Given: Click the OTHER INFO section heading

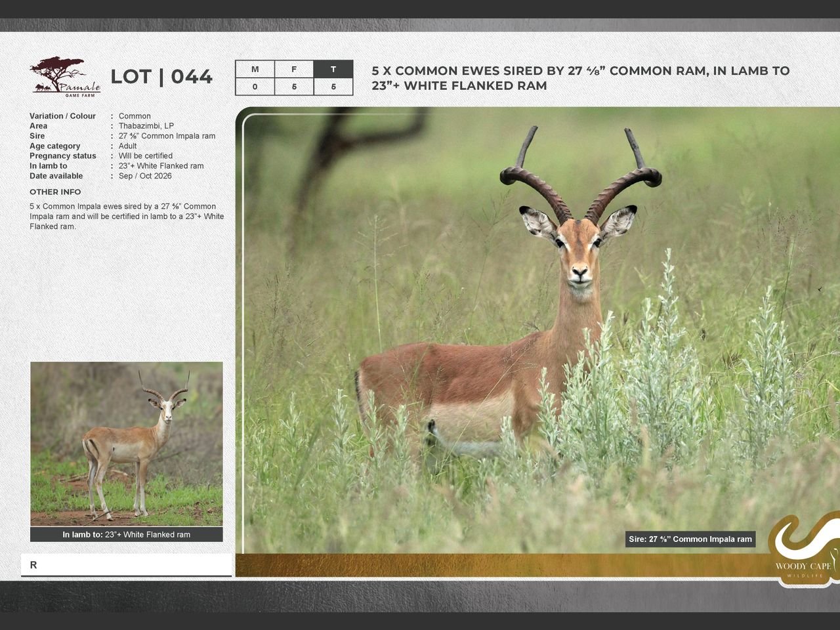Looking at the screenshot, I should pyautogui.click(x=55, y=192).
